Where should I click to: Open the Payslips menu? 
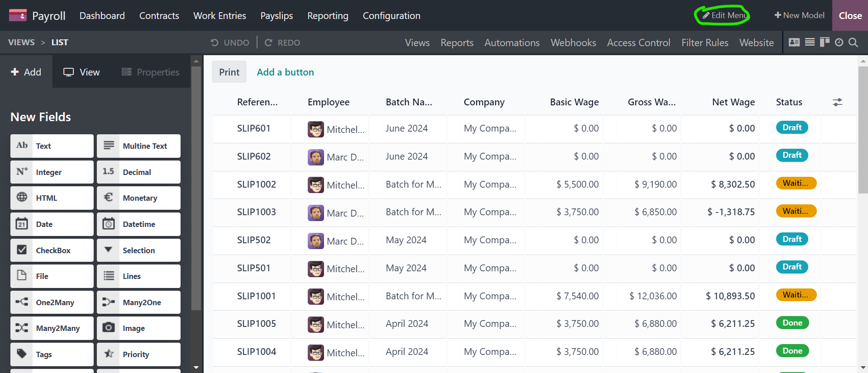pos(277,15)
